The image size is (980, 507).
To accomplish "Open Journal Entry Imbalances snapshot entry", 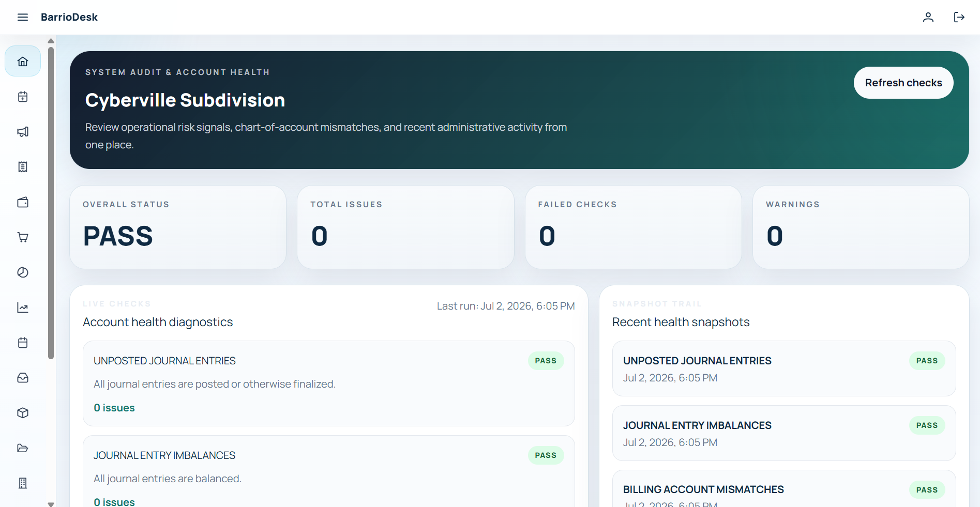I will point(784,433).
